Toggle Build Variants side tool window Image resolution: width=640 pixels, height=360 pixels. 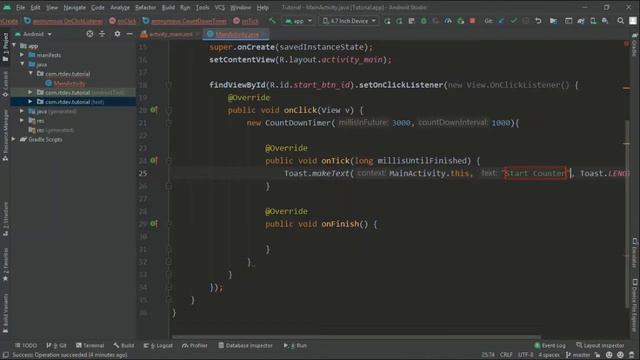click(5, 313)
